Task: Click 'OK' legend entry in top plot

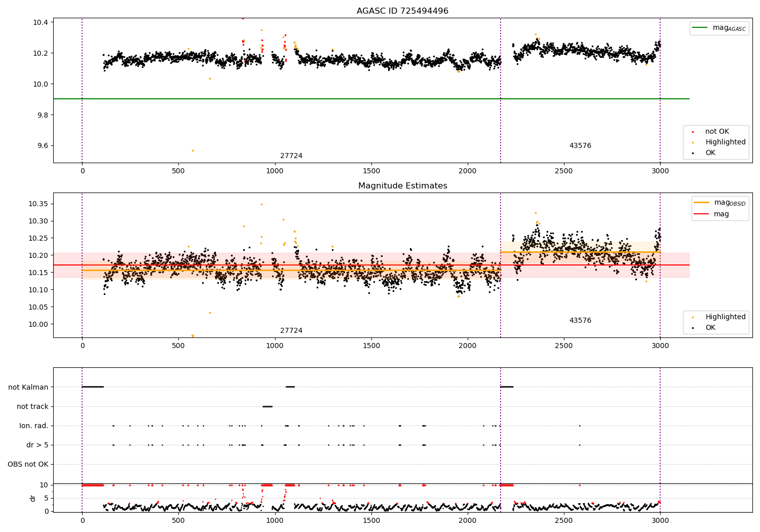Action: [710, 153]
